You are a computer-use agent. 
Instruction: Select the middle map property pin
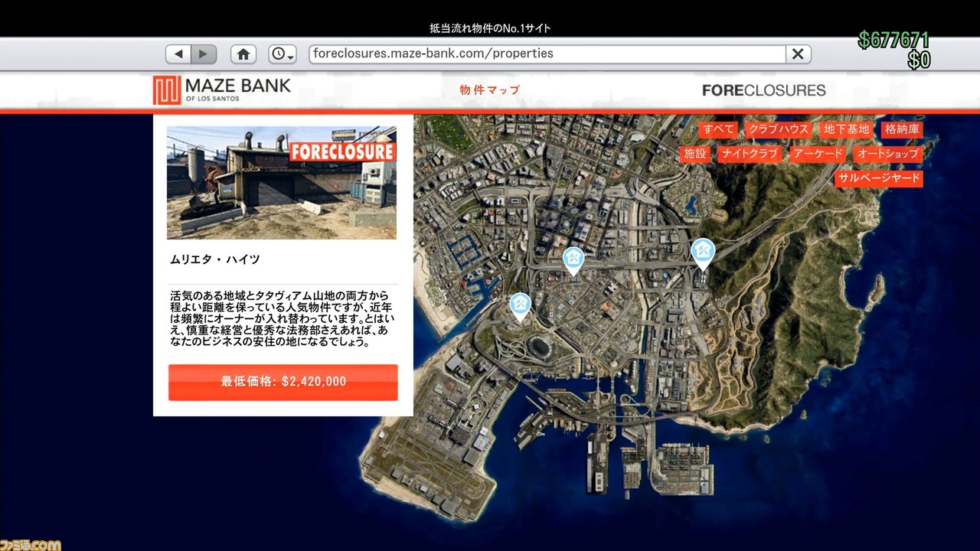click(x=573, y=260)
